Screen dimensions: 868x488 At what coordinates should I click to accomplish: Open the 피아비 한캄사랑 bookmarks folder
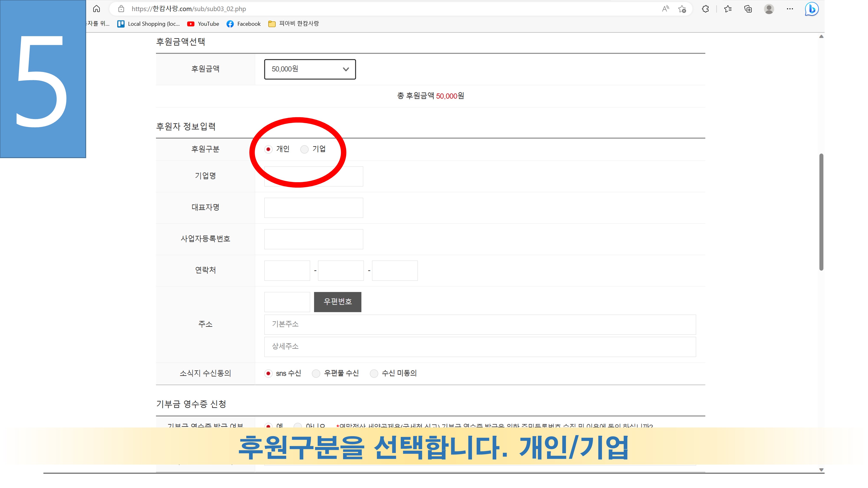tap(293, 24)
